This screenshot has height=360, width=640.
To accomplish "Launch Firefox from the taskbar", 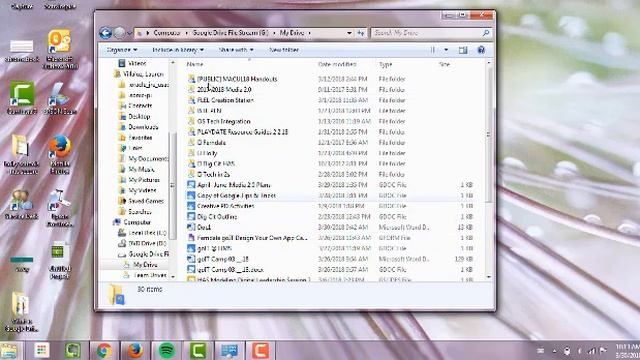I will click(x=135, y=351).
